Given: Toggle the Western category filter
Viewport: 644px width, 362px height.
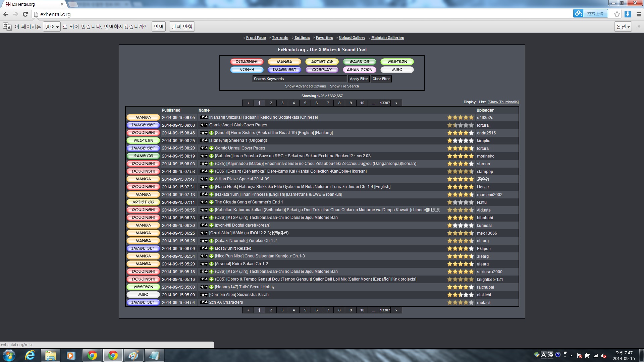Looking at the screenshot, I should [x=397, y=62].
